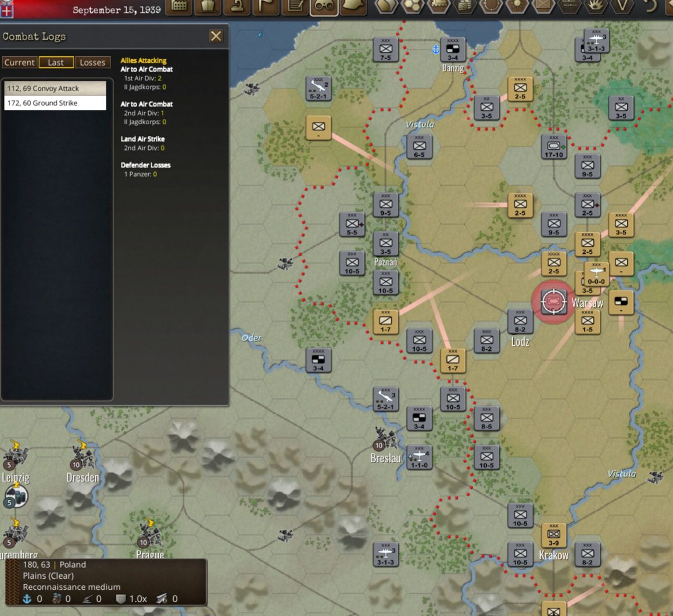The height and width of the screenshot is (616, 673).
Task: Click the undo arrow icon
Action: point(649,6)
